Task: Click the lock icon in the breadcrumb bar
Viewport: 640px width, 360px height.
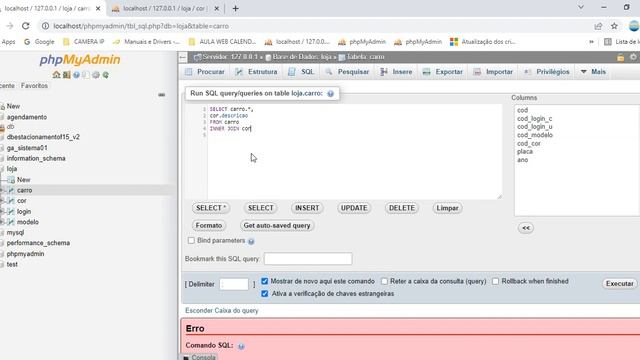Action: [x=620, y=57]
